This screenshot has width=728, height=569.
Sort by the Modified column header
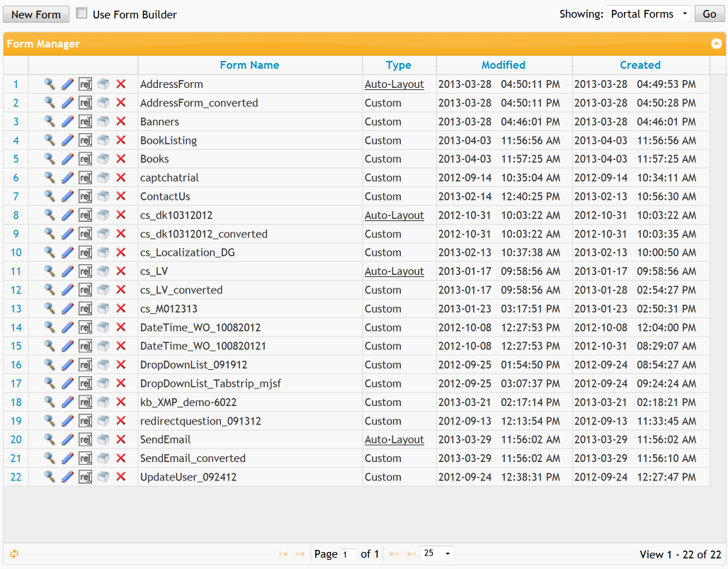504,65
